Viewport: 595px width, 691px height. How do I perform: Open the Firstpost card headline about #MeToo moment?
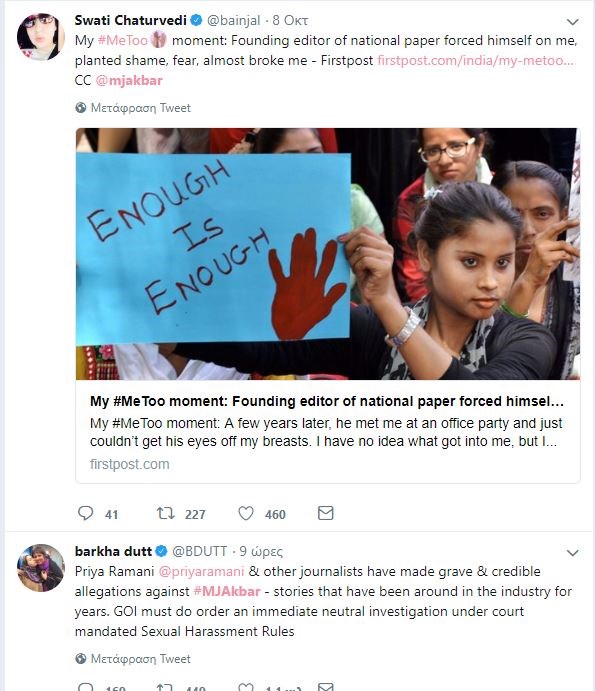[327, 401]
